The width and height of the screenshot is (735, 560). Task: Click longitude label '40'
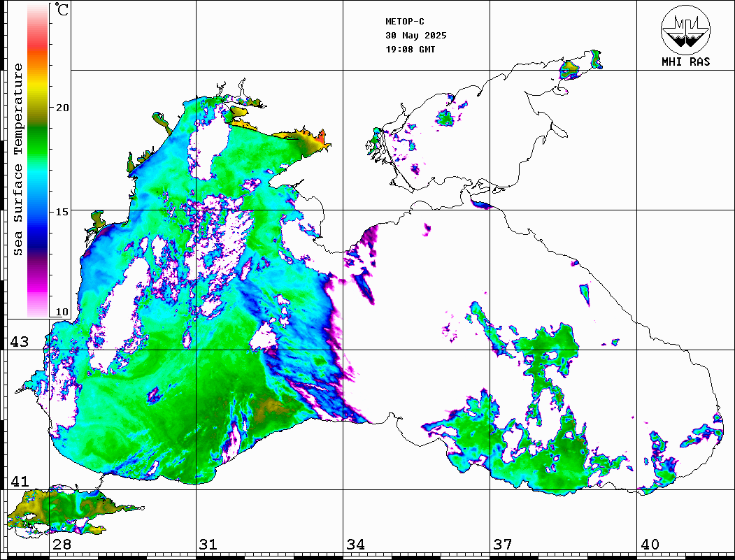coord(650,545)
